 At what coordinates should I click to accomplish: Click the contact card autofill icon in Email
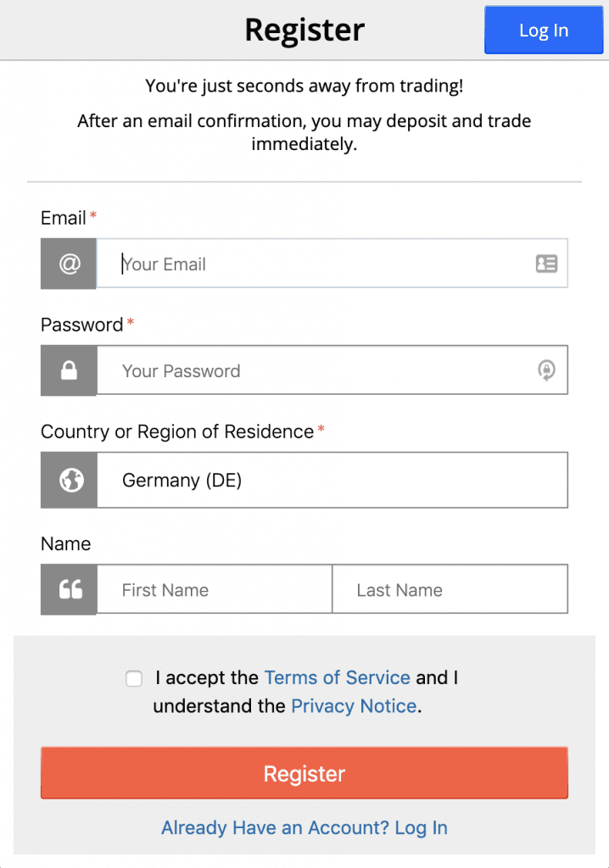pos(546,264)
